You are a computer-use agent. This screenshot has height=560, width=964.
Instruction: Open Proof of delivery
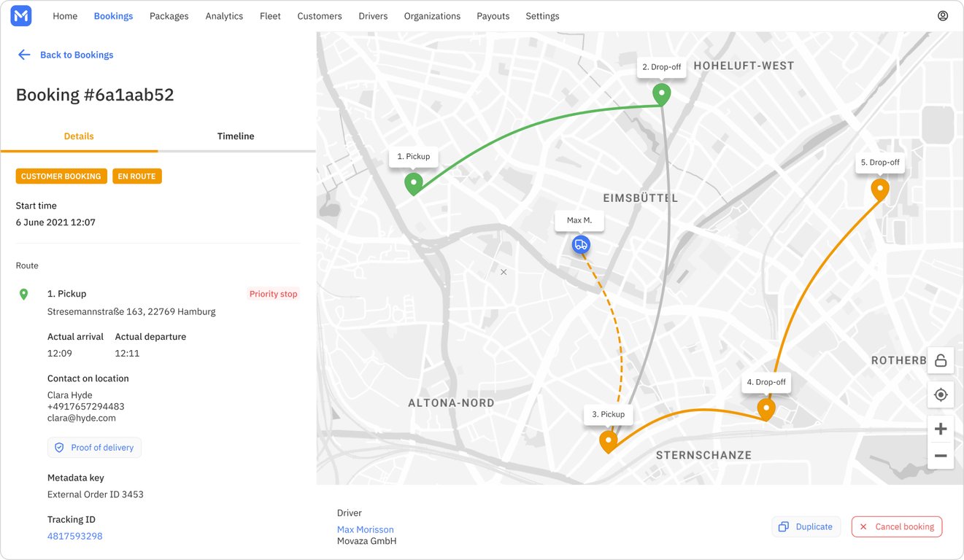(94, 448)
